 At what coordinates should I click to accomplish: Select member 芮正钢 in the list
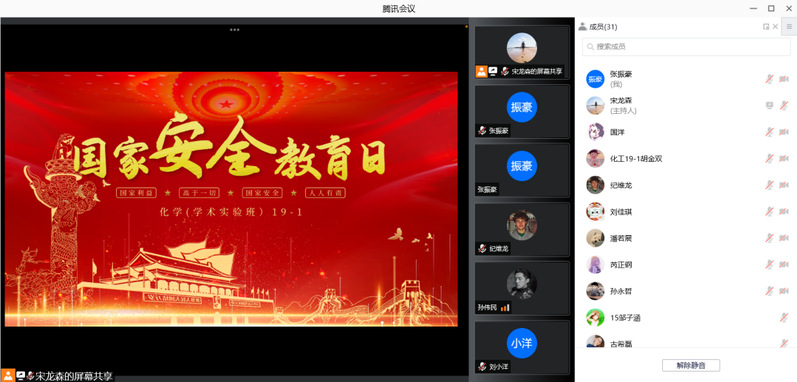tap(686, 265)
